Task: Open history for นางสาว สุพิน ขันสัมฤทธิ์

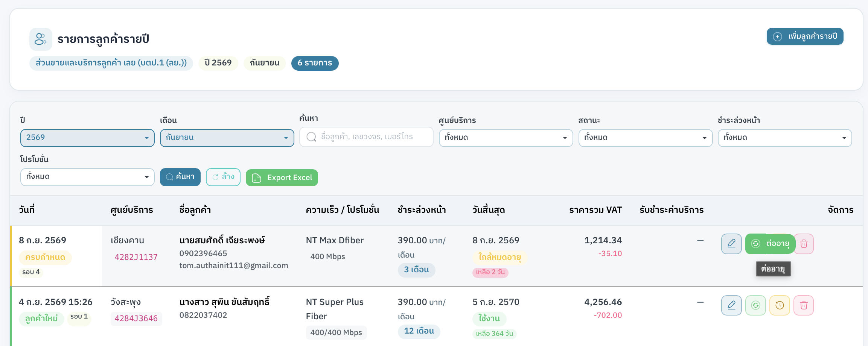Action: point(780,305)
